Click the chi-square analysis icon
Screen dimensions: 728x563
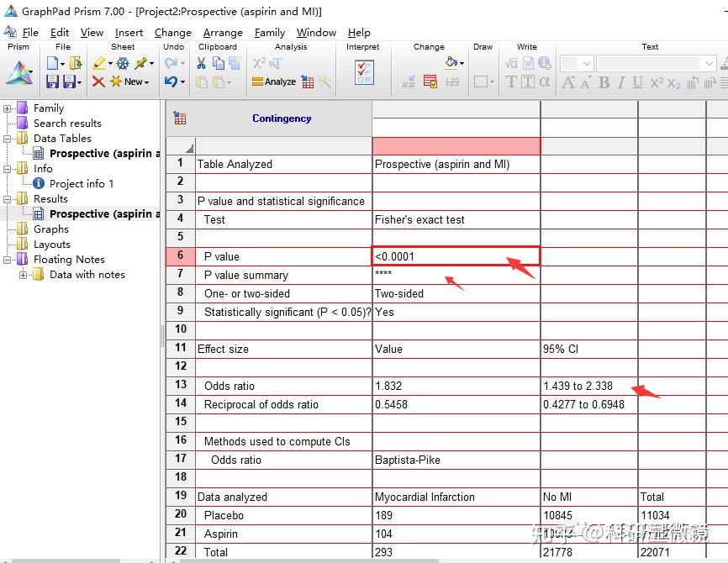tap(259, 63)
